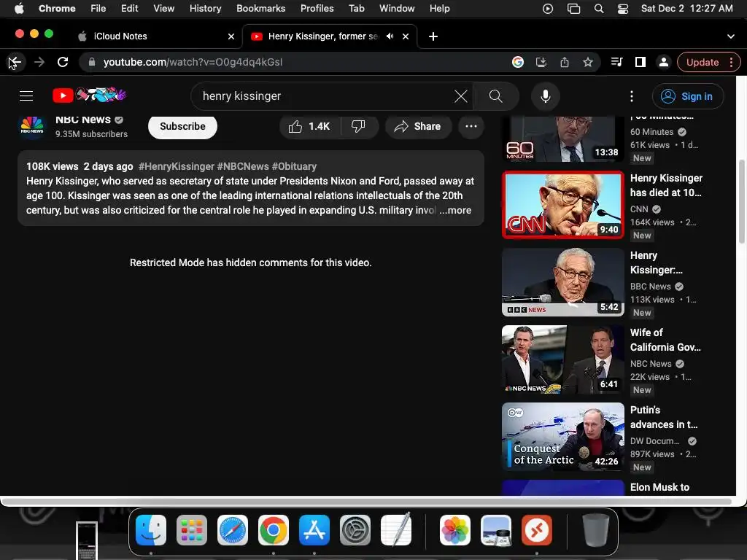Open the Apple menu
Viewport: 747px width, 560px height.
tap(19, 9)
